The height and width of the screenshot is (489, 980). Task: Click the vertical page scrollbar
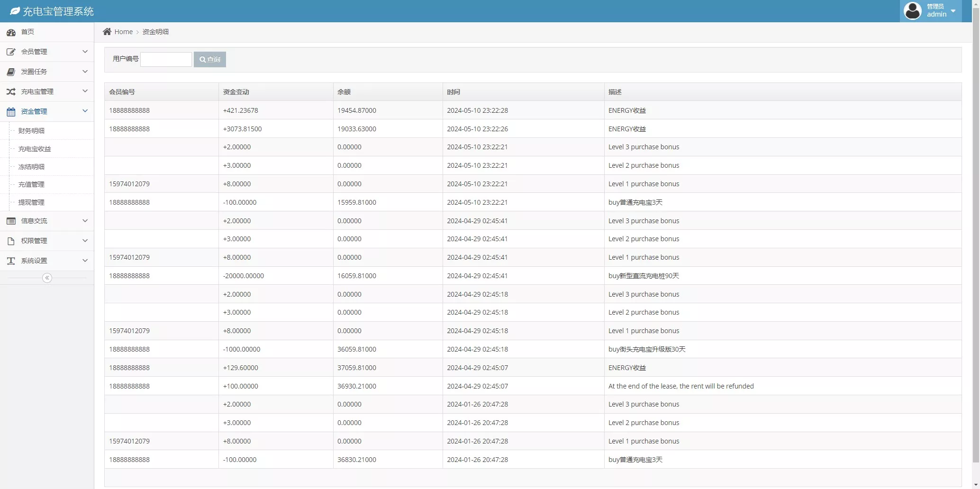pyautogui.click(x=976, y=237)
